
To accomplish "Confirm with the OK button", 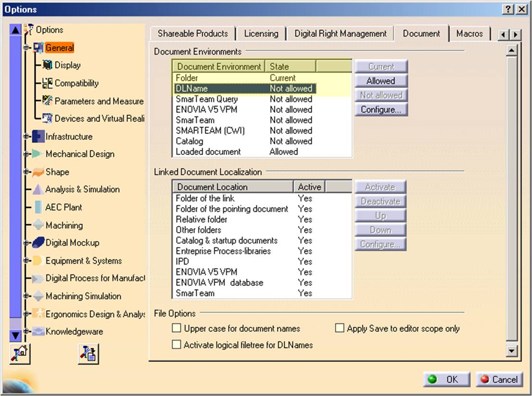I will (446, 379).
